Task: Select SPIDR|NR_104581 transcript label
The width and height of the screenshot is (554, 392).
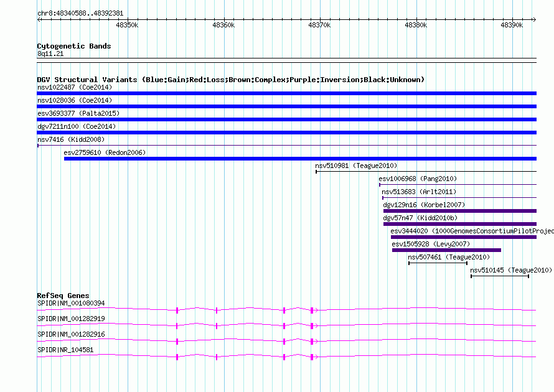Action: click(x=65, y=350)
